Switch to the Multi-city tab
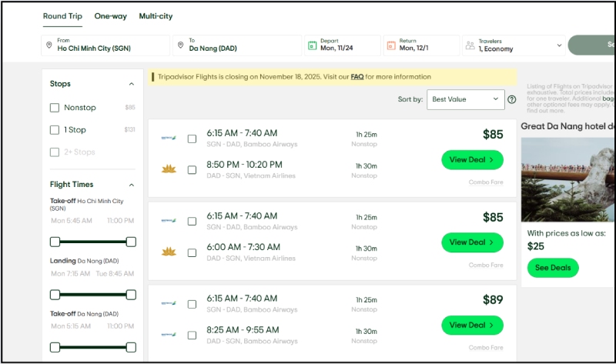Screen dimensions: 616x364 point(156,16)
